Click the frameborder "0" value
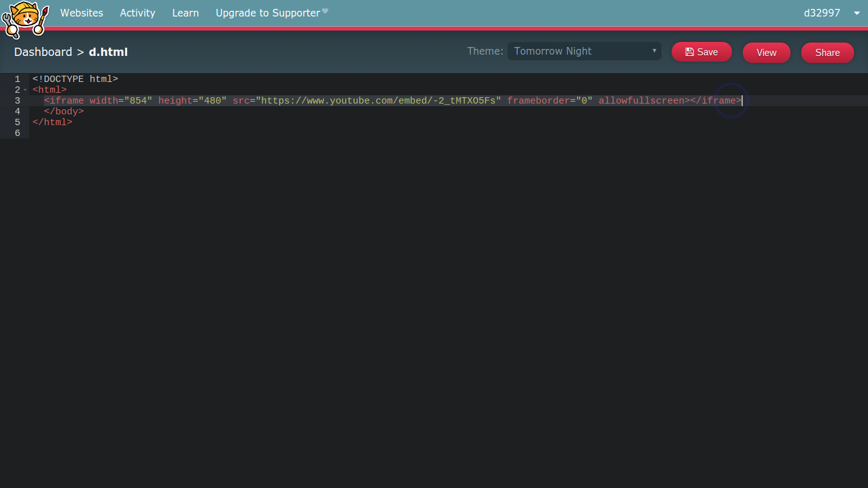868x488 pixels. coord(584,101)
